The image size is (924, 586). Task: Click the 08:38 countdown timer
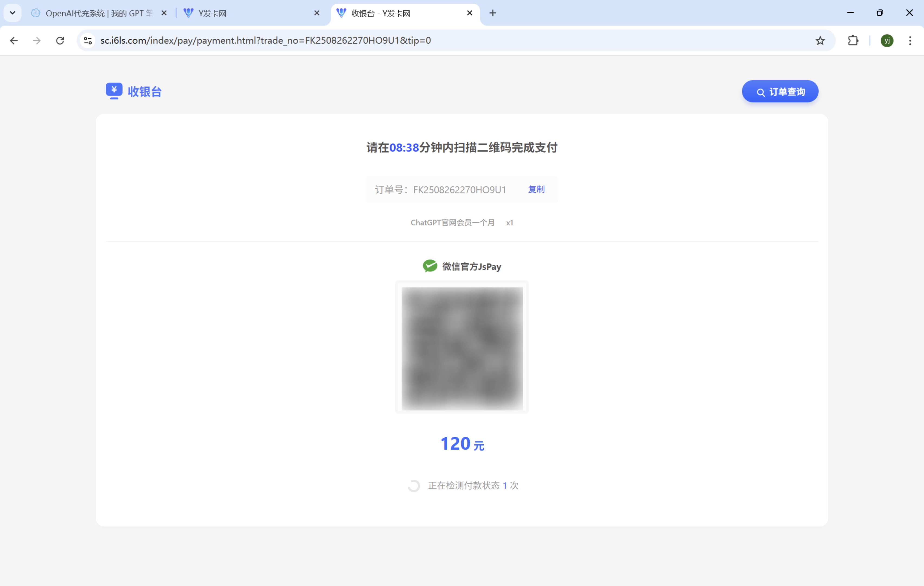click(404, 148)
